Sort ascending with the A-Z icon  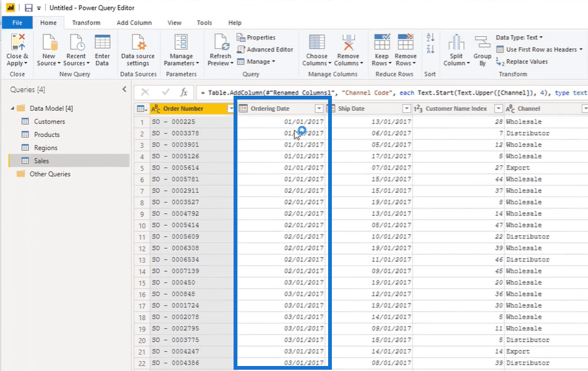pos(430,37)
